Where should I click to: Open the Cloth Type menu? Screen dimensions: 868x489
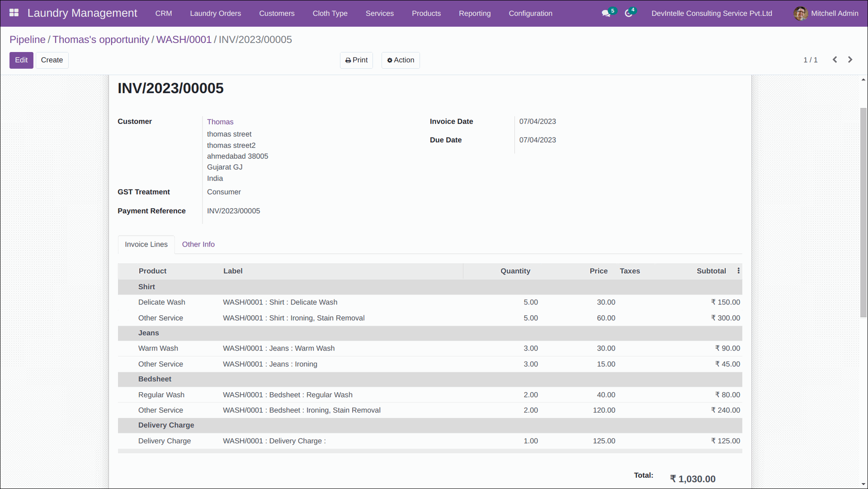[x=330, y=13]
